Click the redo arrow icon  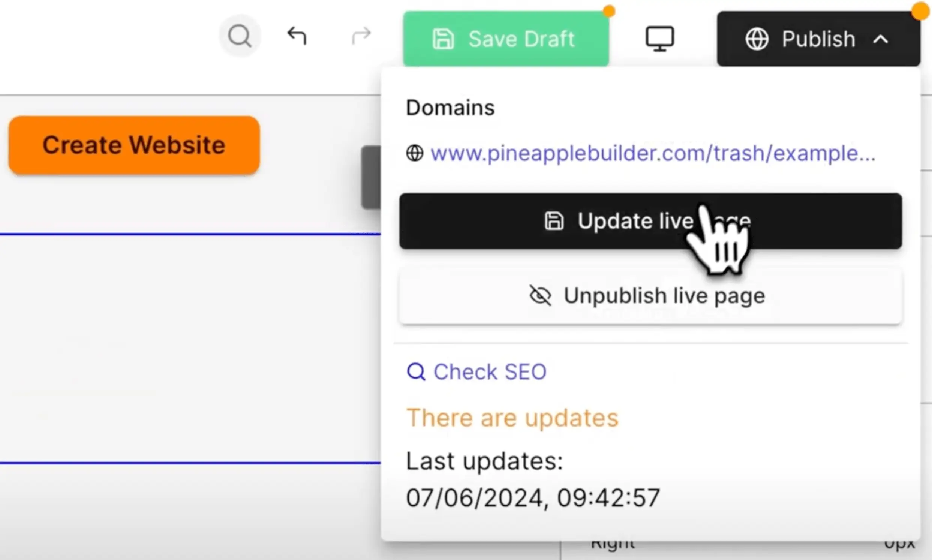click(361, 36)
